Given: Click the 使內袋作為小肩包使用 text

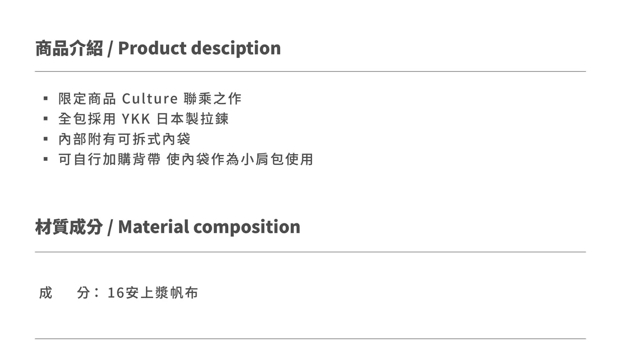Looking at the screenshot, I should tap(240, 159).
